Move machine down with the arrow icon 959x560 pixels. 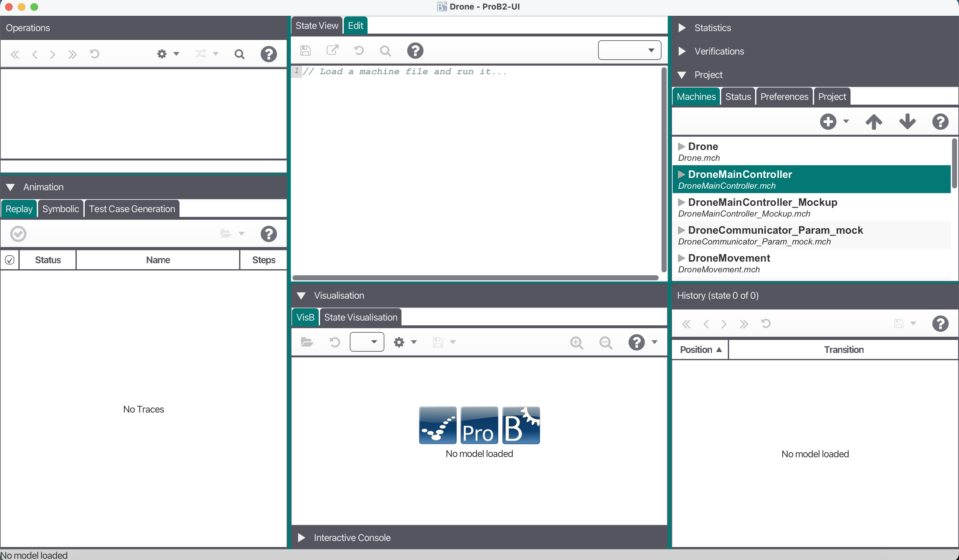907,122
